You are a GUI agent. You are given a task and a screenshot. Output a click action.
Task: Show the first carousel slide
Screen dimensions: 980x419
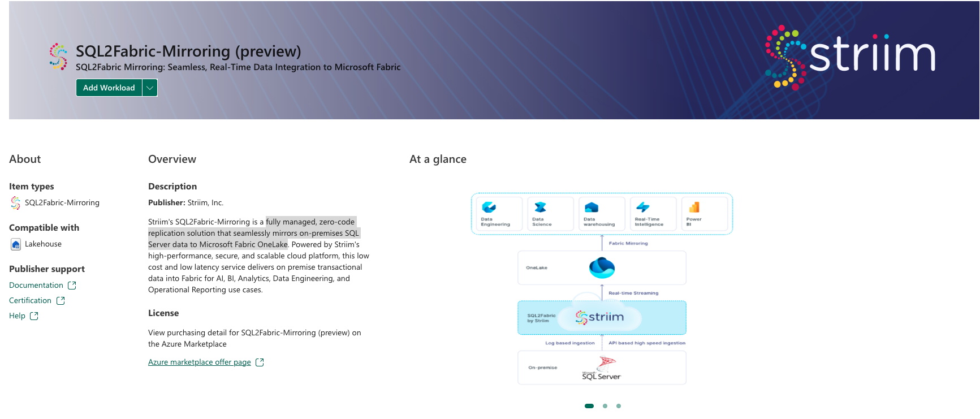(589, 406)
